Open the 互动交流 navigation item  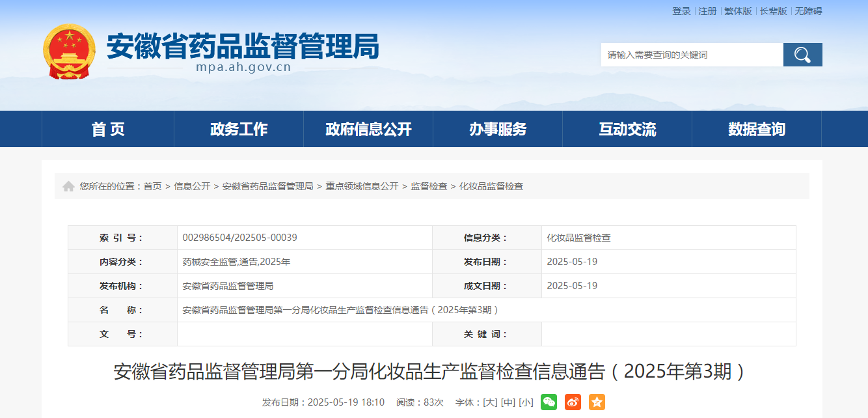tap(627, 129)
